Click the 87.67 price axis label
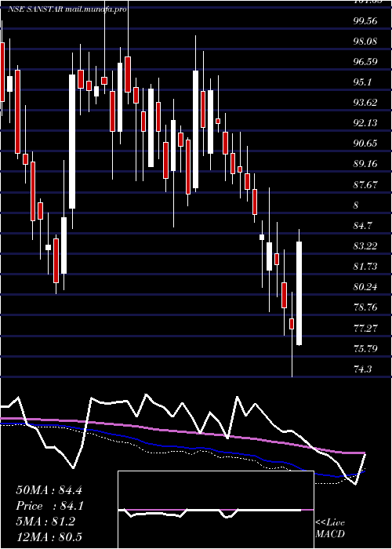The image size is (392, 549). coord(365,184)
